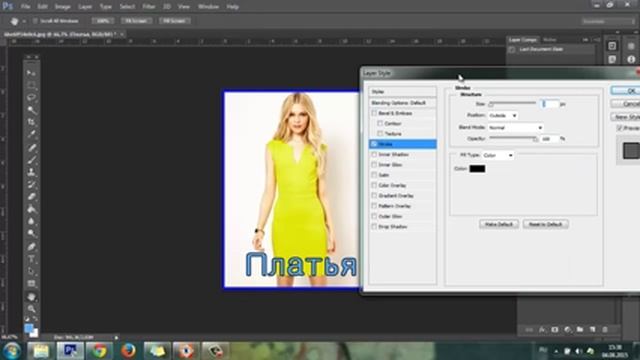Click OK in Layer Style dialog
Image resolution: width=640 pixels, height=360 pixels.
pyautogui.click(x=626, y=91)
